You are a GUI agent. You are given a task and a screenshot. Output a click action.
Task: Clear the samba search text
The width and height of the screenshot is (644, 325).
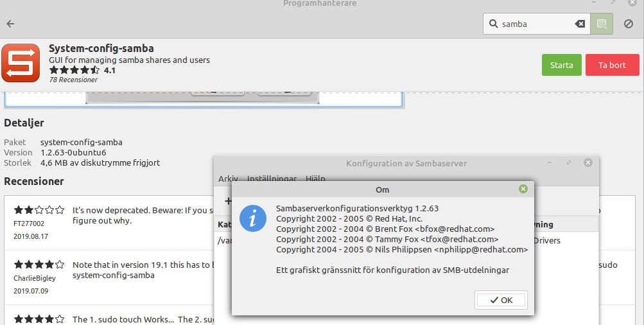click(580, 24)
